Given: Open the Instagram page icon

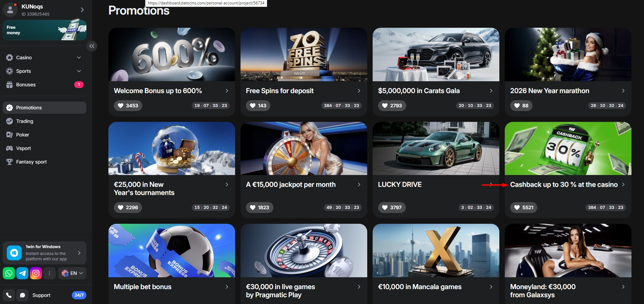Looking at the screenshot, I should pos(36,273).
